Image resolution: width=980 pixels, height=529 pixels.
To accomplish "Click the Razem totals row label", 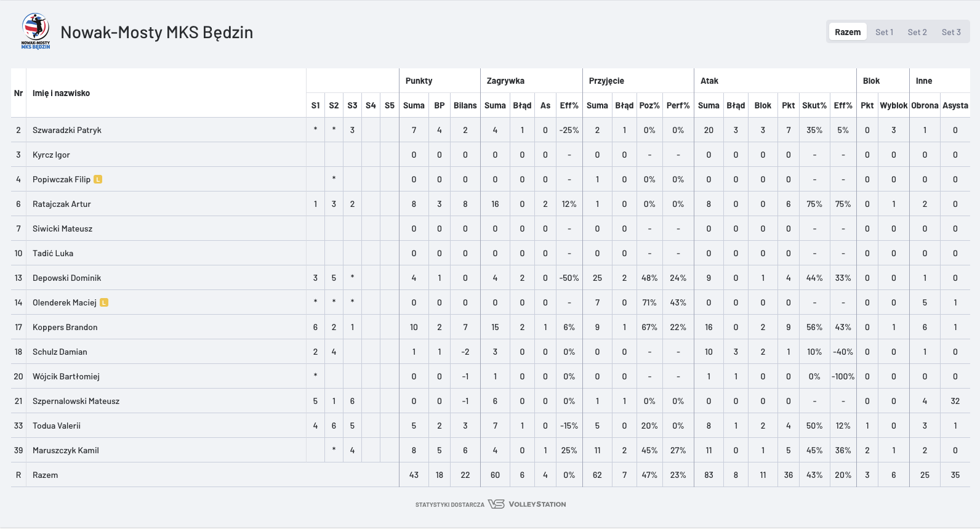I will [45, 475].
